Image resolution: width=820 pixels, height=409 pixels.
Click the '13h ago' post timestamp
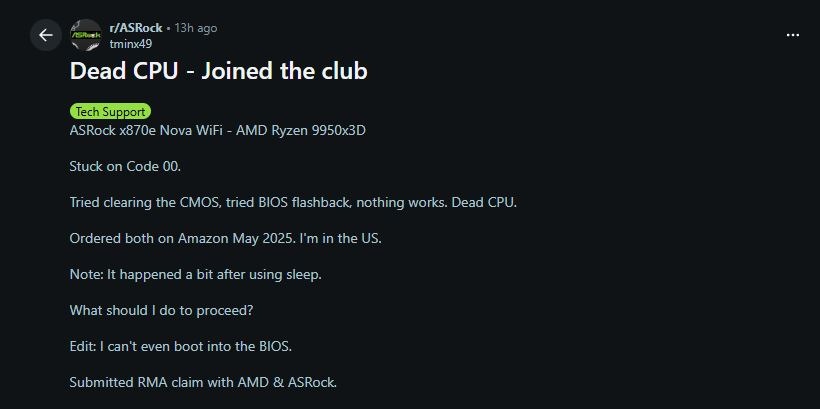195,28
